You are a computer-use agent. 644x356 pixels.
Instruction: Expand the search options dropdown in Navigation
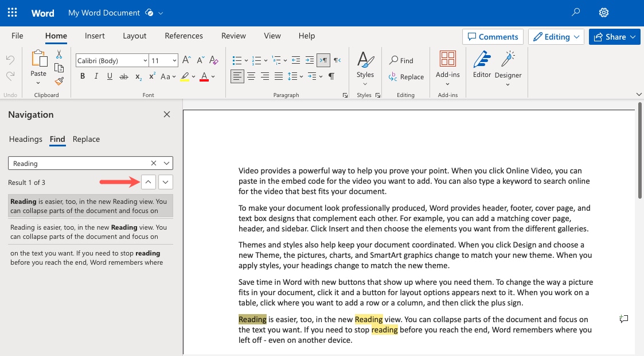click(166, 163)
